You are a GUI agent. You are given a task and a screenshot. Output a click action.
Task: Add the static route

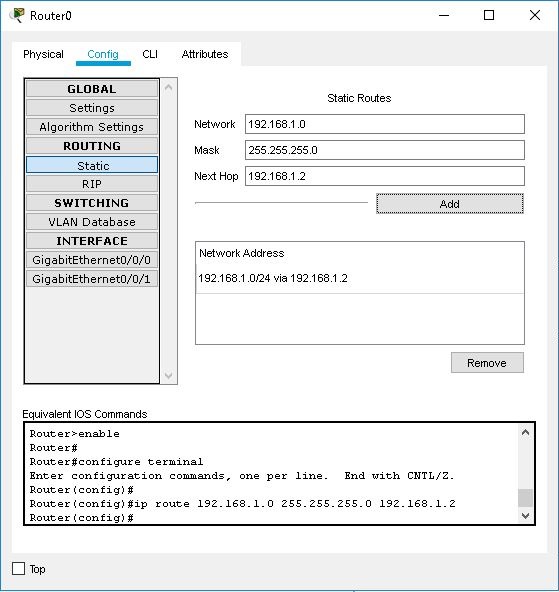click(x=450, y=204)
